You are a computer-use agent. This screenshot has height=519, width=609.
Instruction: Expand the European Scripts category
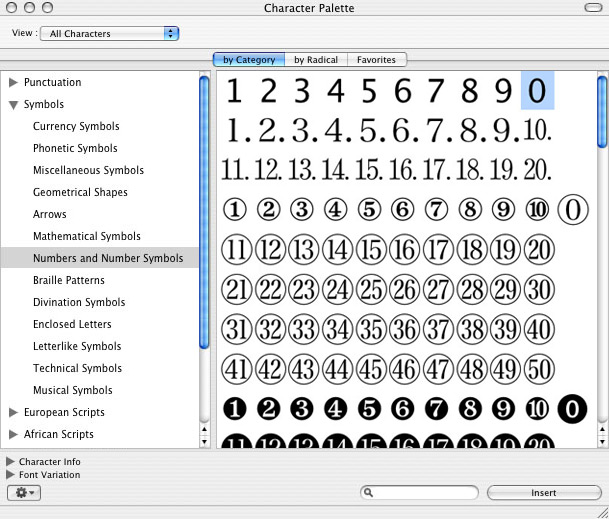[x=13, y=412]
